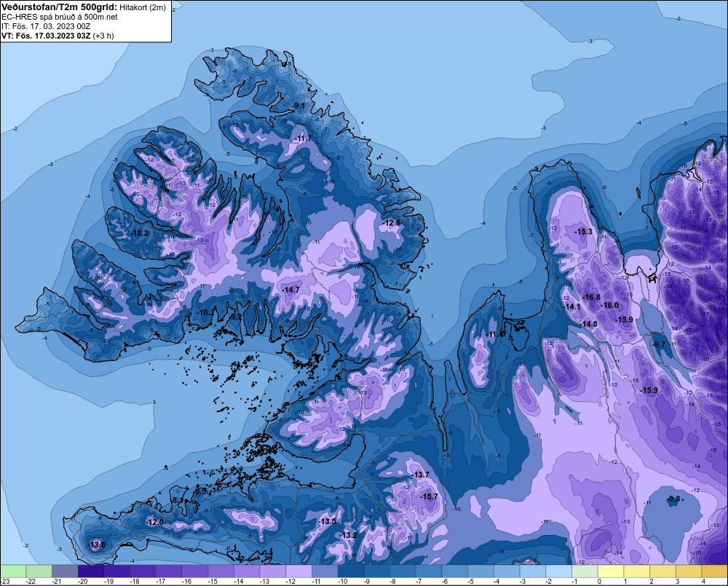
Task: Click the -16.8 temperature value on the map
Action: (x=591, y=297)
